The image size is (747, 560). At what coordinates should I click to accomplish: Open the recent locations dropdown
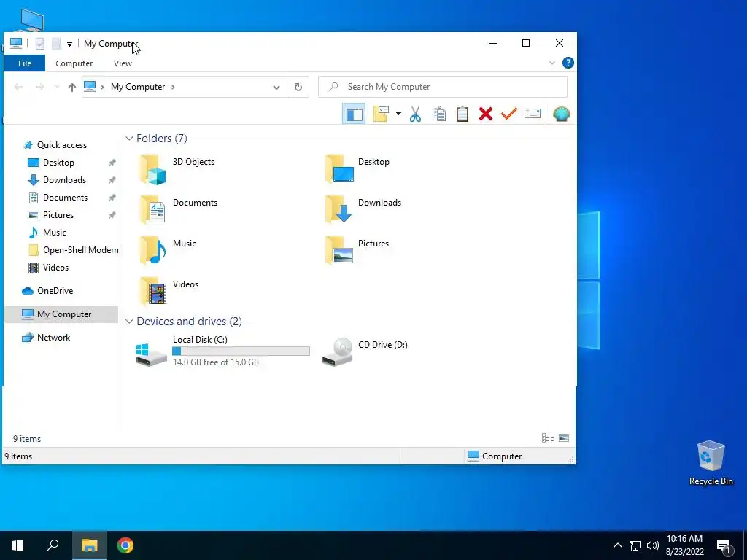[x=57, y=87]
